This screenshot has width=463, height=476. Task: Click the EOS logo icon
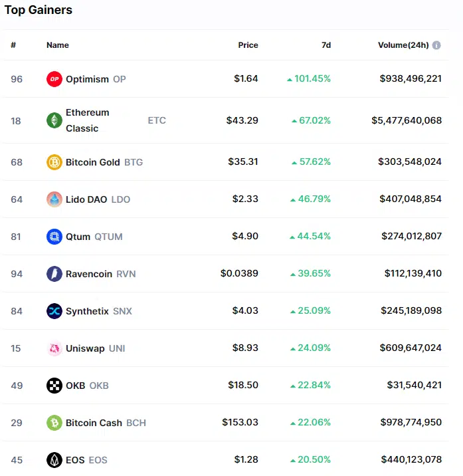(54, 460)
